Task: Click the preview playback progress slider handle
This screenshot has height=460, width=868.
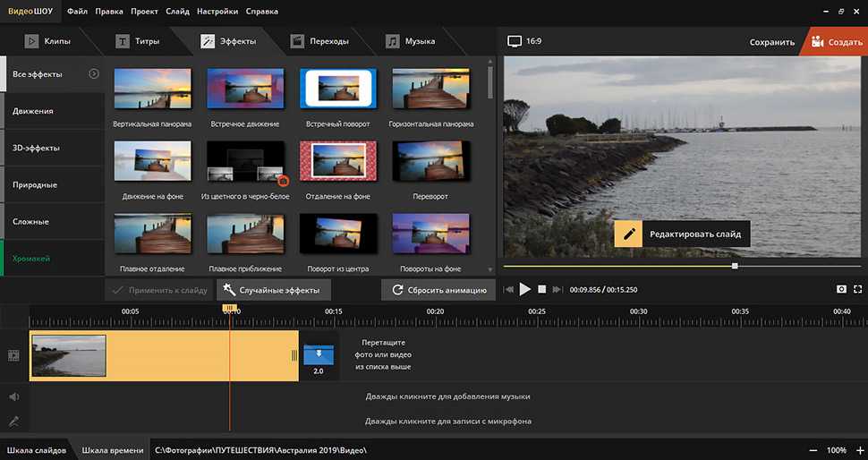Action: 735,266
